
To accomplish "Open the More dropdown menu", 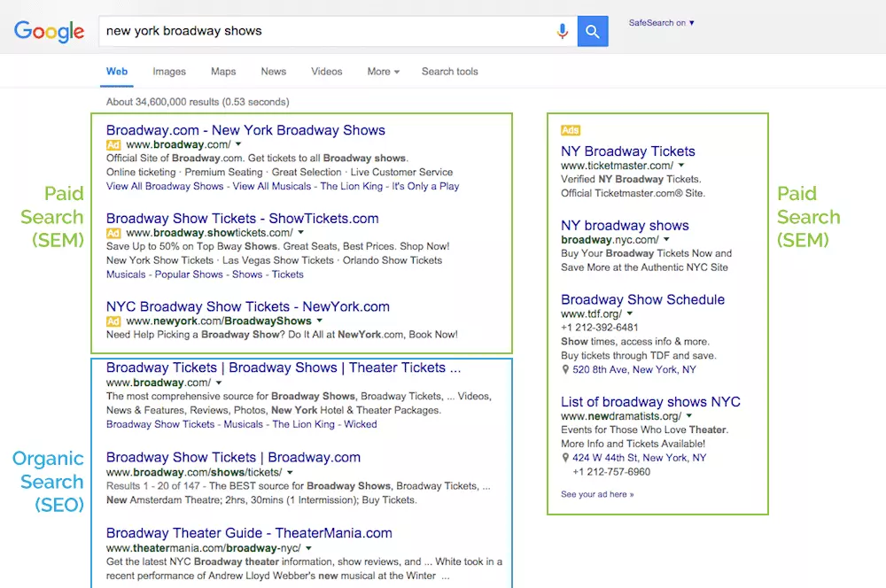I will point(383,72).
